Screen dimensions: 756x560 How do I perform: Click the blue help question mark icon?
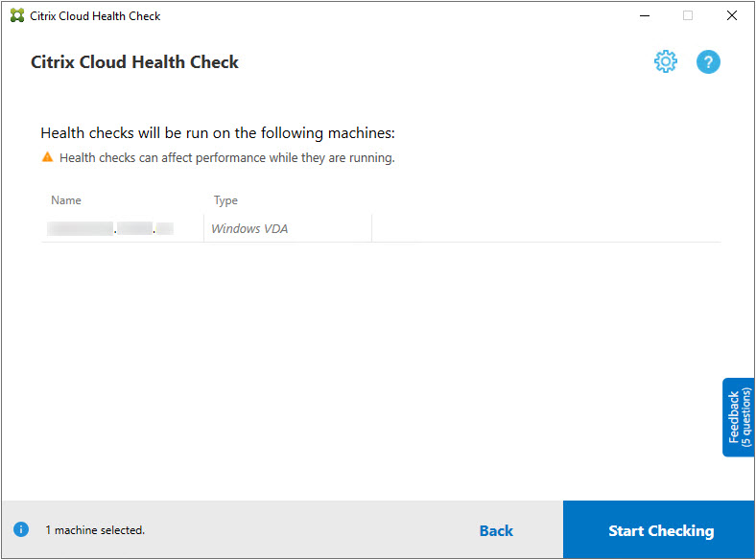pyautogui.click(x=708, y=62)
